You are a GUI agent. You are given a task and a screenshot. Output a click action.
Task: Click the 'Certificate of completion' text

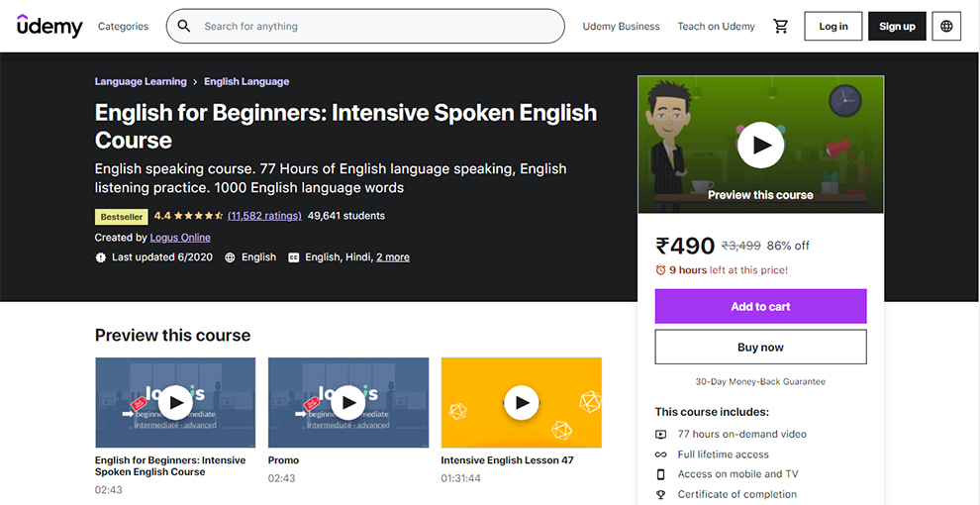(736, 494)
